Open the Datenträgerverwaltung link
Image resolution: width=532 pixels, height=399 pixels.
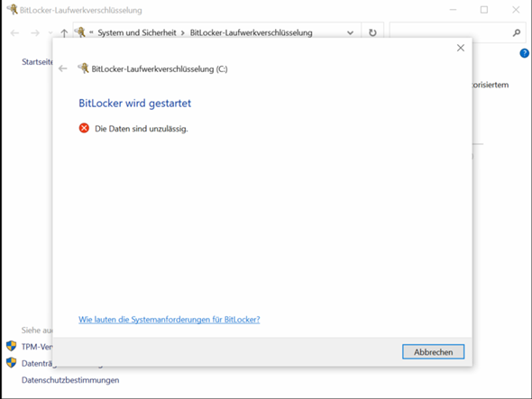point(37,363)
